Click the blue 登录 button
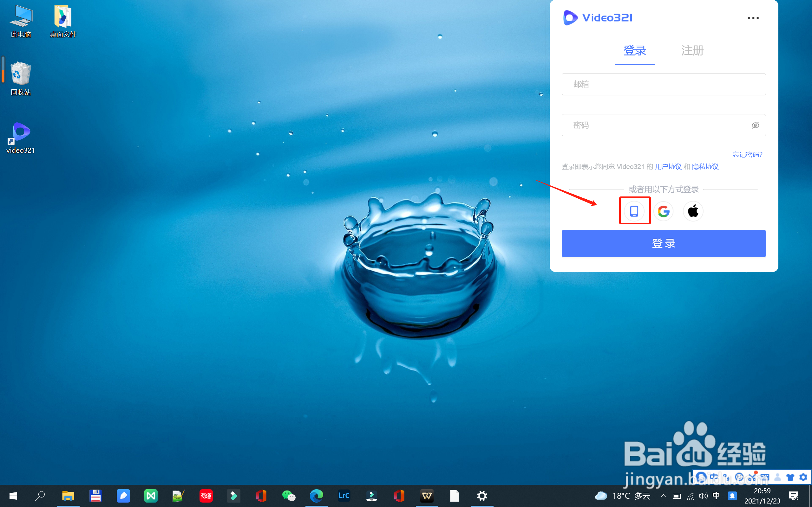 [663, 243]
